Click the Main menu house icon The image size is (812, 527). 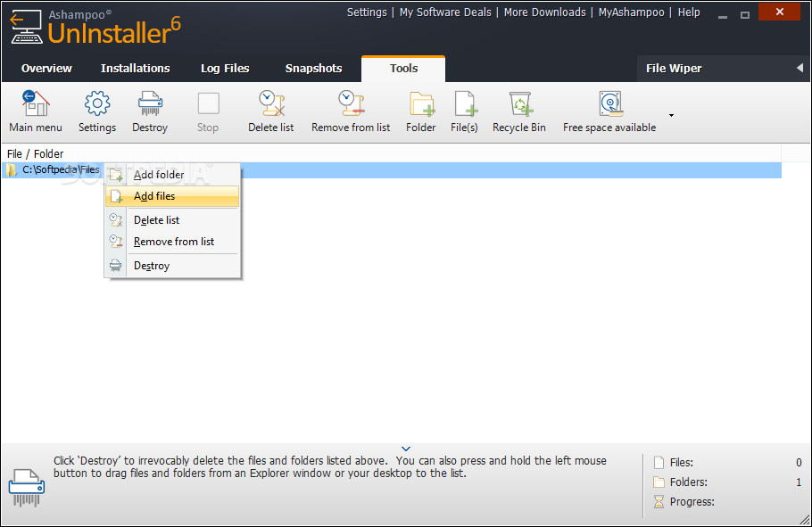pyautogui.click(x=35, y=103)
